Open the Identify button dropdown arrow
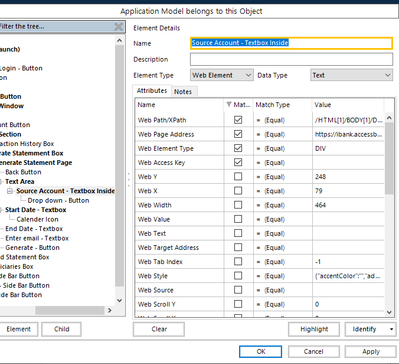This screenshot has height=364, width=399. click(x=392, y=329)
